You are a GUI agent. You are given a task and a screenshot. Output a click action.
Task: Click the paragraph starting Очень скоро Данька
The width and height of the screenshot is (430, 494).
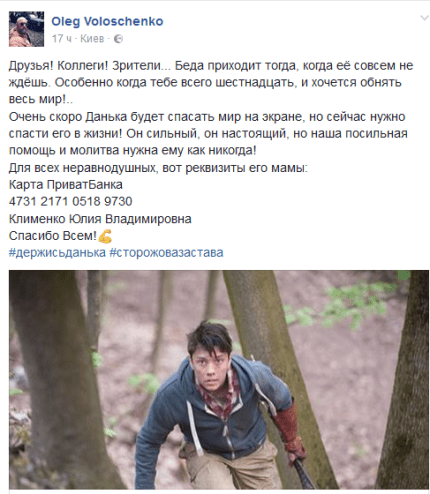(208, 134)
